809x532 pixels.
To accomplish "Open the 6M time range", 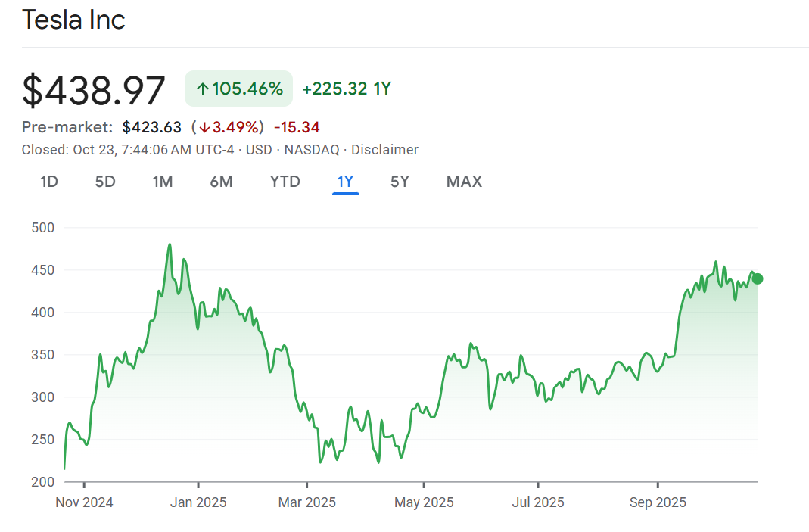I will (x=221, y=182).
